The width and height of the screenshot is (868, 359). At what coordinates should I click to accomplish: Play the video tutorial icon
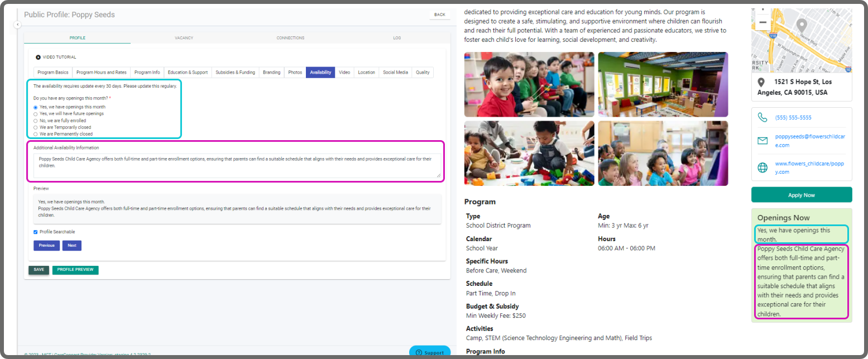point(38,57)
